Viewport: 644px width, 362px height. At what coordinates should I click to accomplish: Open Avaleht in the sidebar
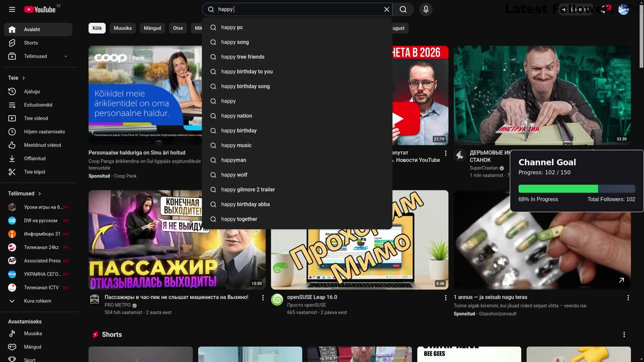(38, 30)
